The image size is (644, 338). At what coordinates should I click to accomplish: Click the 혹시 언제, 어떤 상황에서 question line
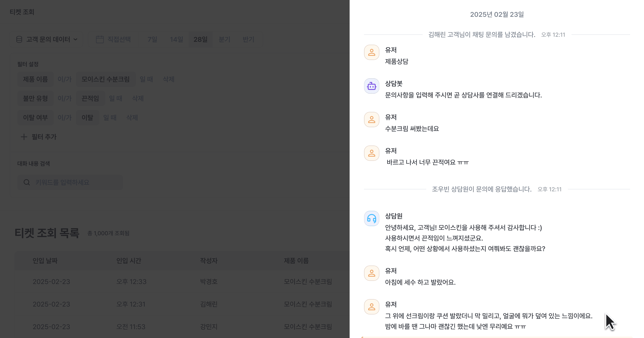pos(465,249)
